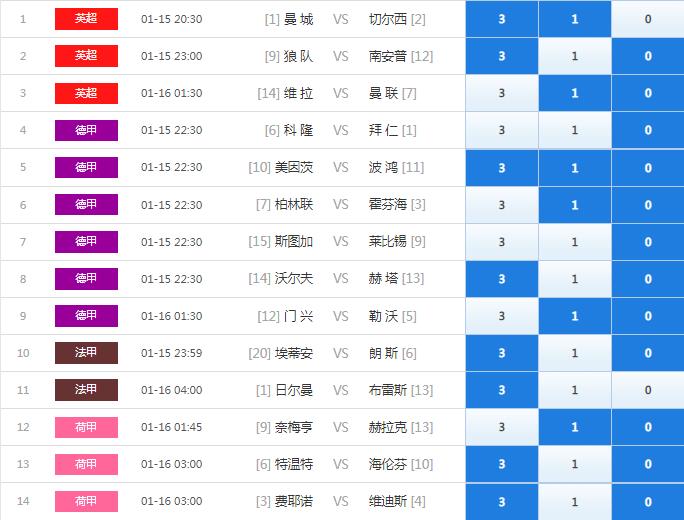
Task: Select option 3 for 维拉 vs 曼联
Action: pyautogui.click(x=502, y=93)
